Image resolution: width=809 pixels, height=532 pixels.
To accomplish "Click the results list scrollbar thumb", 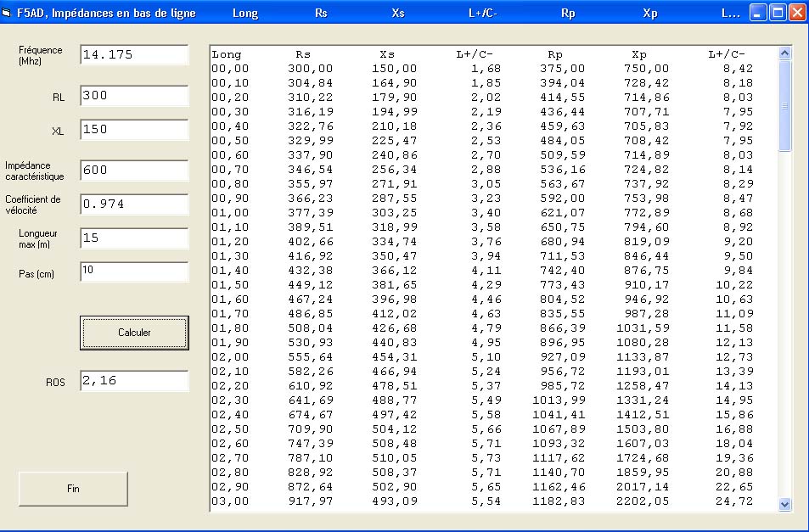I will [x=784, y=106].
